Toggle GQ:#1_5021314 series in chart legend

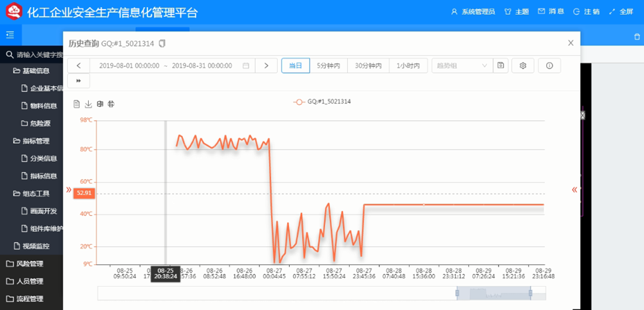pos(322,101)
